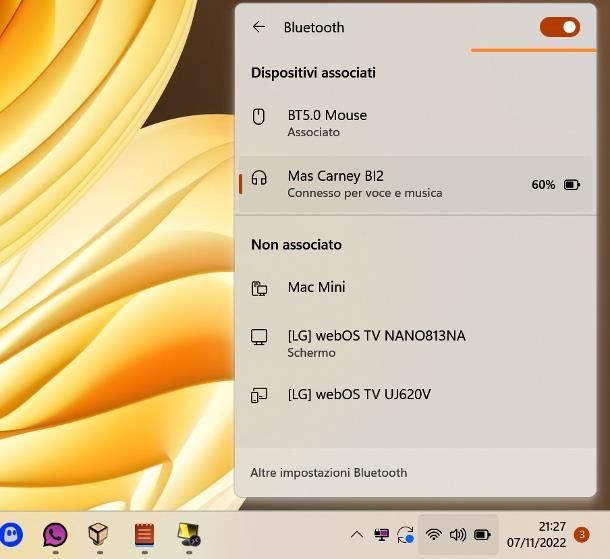Open the blue ghost app in taskbar
This screenshot has width=610, height=559.
click(11, 535)
